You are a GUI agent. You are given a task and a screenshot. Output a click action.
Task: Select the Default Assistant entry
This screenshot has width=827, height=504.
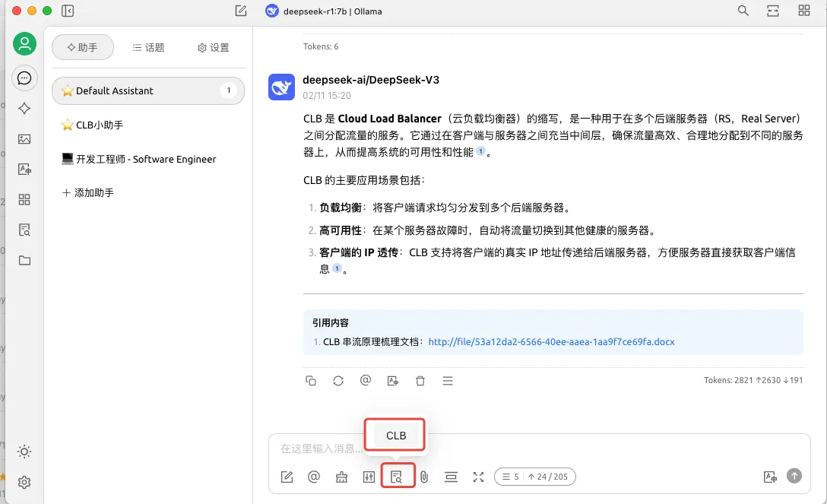(148, 90)
